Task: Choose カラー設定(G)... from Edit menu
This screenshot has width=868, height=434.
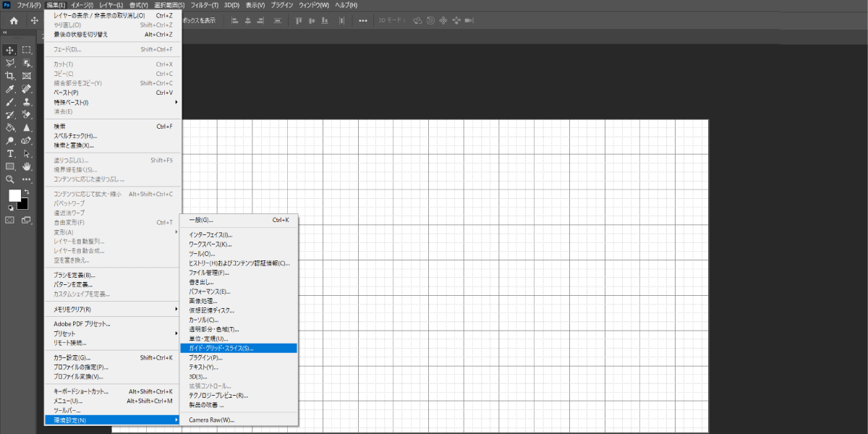Action: point(113,357)
